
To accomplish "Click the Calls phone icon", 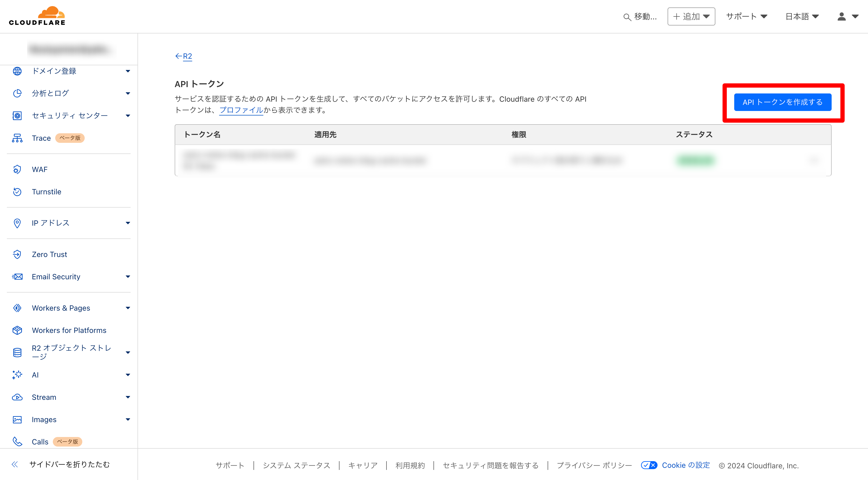I will (17, 442).
